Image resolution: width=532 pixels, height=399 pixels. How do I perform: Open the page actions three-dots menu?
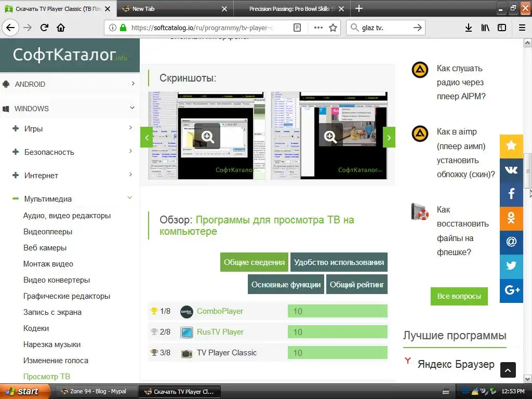[x=318, y=28]
